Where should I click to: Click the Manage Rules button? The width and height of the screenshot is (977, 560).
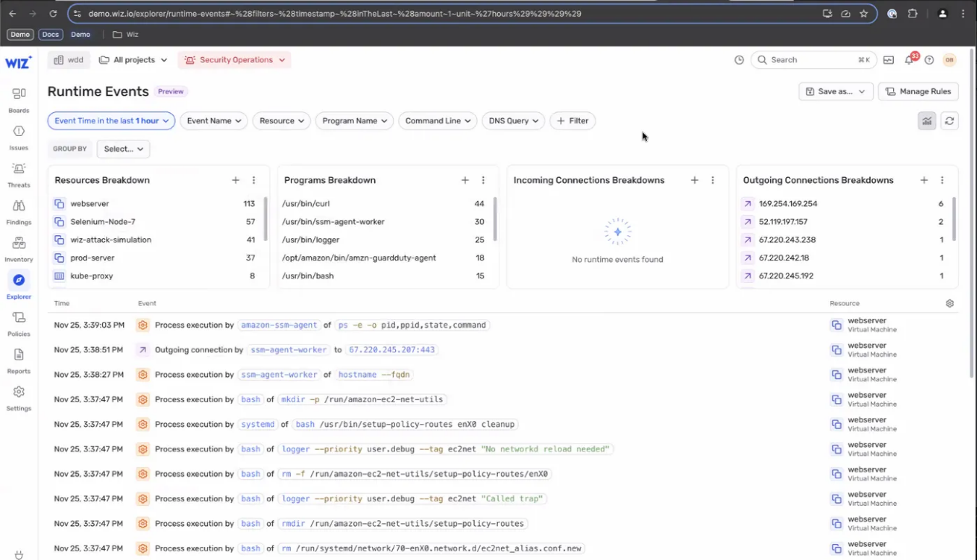pyautogui.click(x=918, y=91)
